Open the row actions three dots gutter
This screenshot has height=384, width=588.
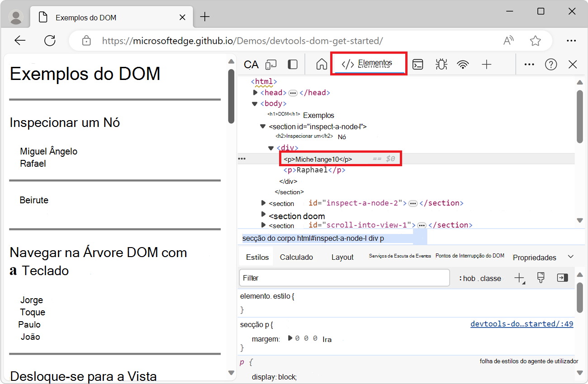(x=242, y=159)
